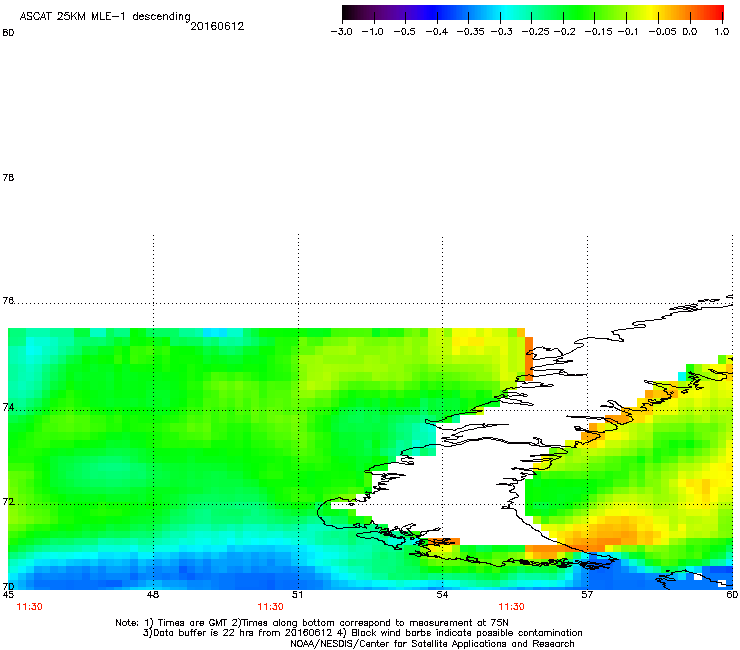The image size is (740, 650).
Task: Click the '-0.2' colorbar label
Action: pyautogui.click(x=564, y=32)
